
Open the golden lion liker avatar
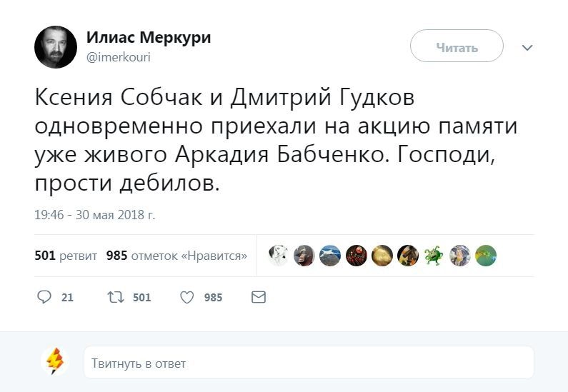tap(382, 256)
